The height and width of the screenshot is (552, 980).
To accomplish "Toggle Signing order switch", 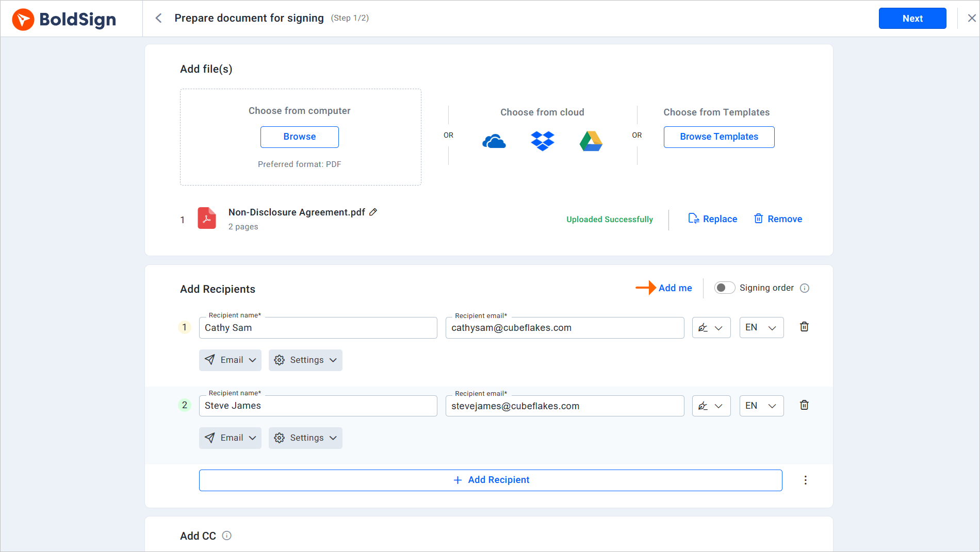I will point(724,288).
